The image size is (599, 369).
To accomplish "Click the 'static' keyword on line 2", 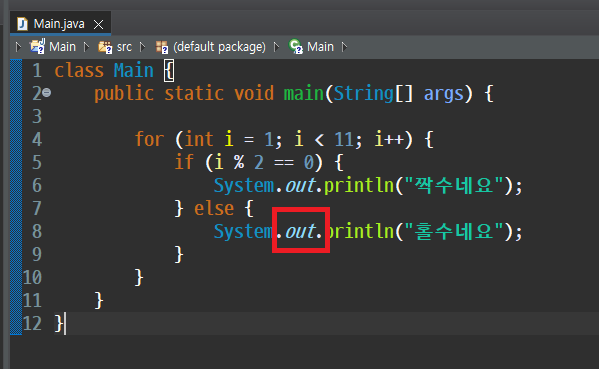I will 194,94.
